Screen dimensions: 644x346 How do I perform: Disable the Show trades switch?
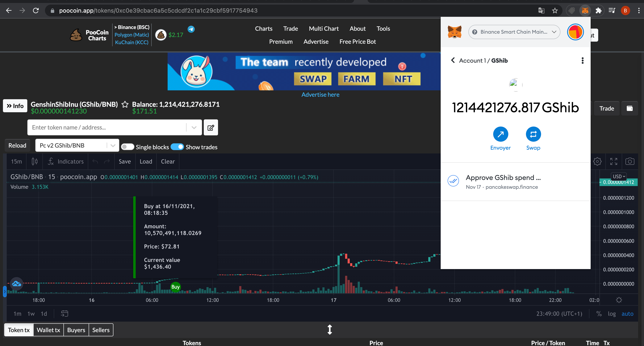coord(177,147)
